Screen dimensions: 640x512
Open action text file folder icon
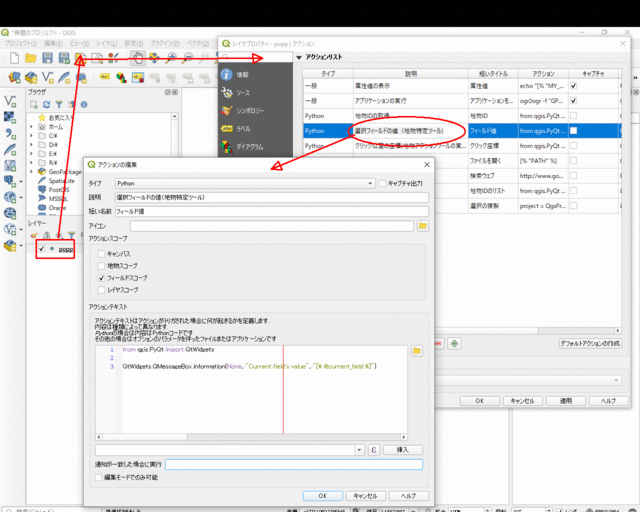(x=417, y=351)
